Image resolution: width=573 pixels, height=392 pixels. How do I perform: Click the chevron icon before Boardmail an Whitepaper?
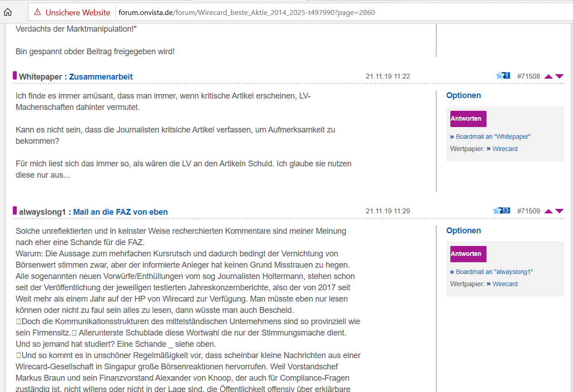click(452, 136)
